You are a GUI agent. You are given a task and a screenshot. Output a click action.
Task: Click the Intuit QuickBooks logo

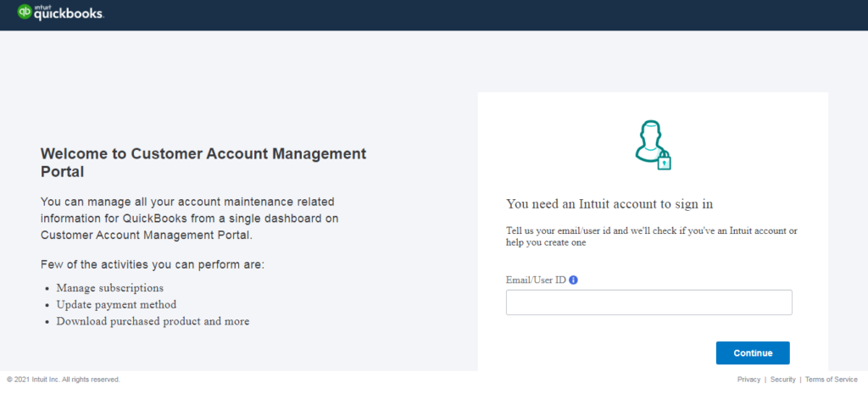pyautogui.click(x=60, y=12)
